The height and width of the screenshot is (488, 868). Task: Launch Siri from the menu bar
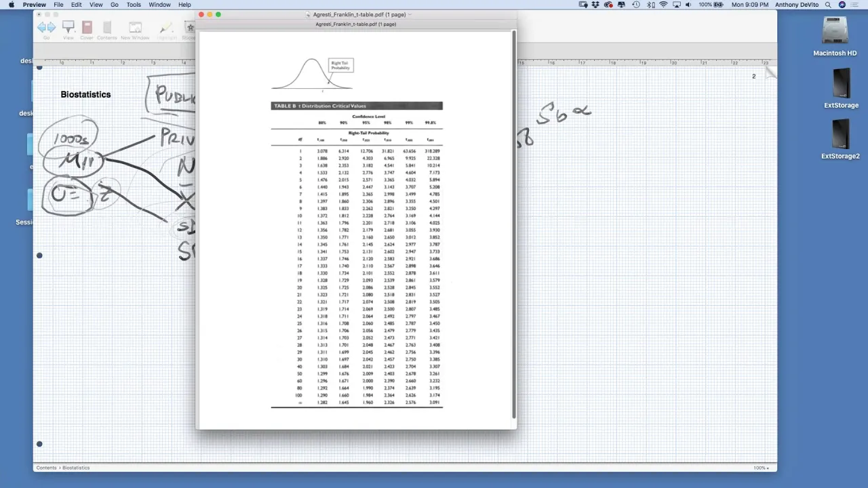(843, 5)
